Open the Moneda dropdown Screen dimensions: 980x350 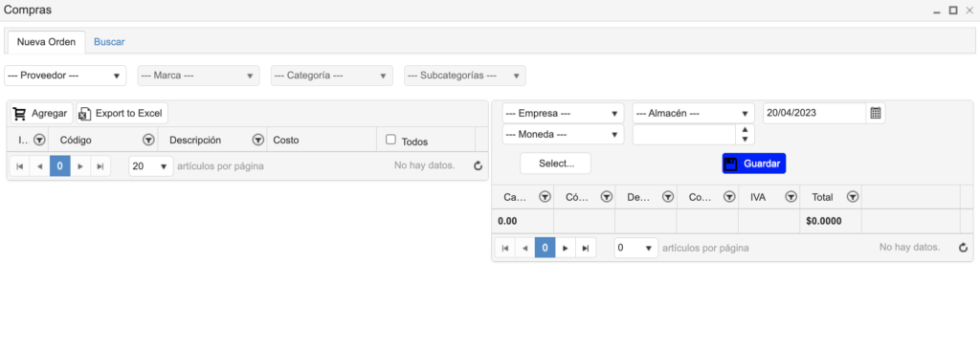click(x=563, y=134)
